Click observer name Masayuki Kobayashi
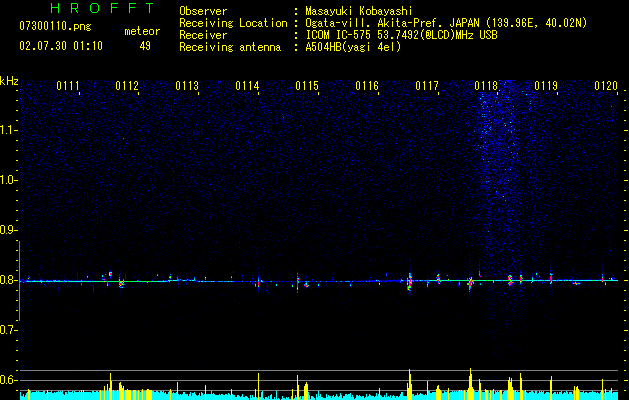The width and height of the screenshot is (629, 400). coord(359,11)
